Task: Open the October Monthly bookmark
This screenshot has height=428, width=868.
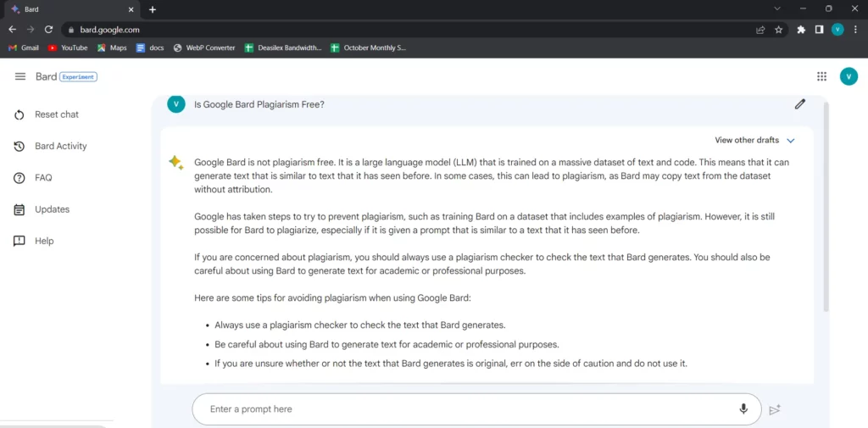Action: (368, 47)
